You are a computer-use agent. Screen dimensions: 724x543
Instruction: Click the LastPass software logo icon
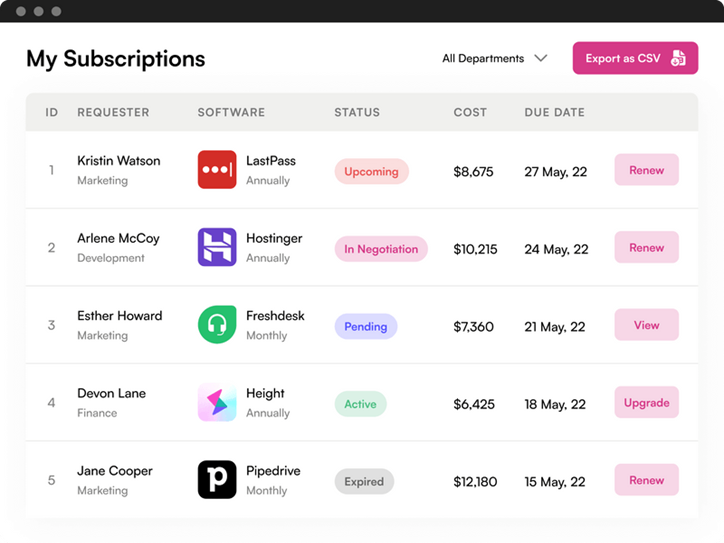[217, 170]
